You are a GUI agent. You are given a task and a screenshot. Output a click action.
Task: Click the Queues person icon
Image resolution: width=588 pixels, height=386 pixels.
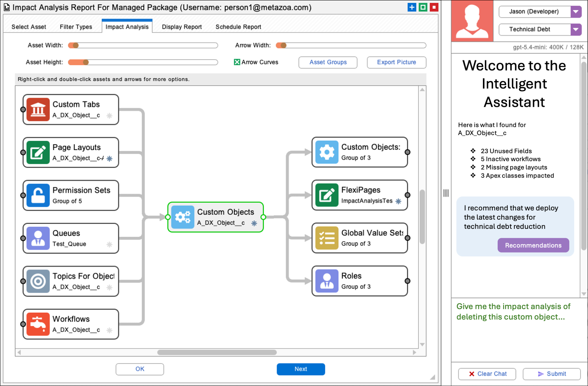coord(38,238)
